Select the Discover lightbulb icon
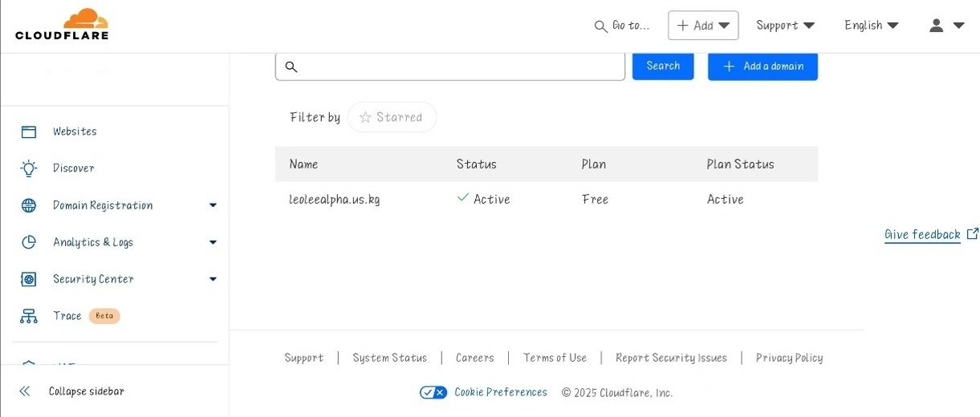The image size is (980, 417). point(29,168)
